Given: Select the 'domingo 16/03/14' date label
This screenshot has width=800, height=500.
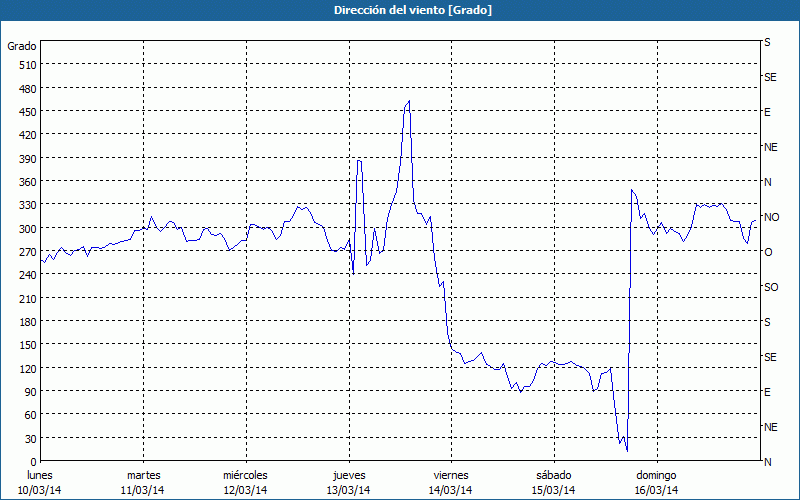Looking at the screenshot, I should (656, 482).
